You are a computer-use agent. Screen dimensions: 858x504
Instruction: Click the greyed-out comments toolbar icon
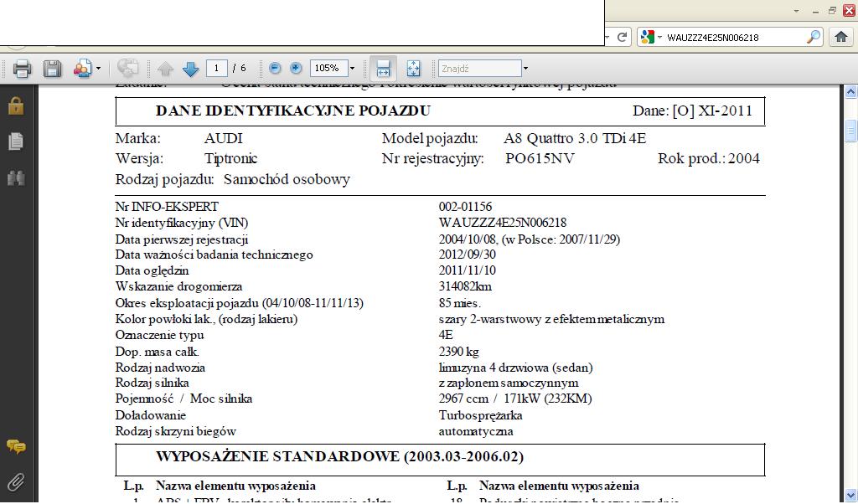point(128,69)
